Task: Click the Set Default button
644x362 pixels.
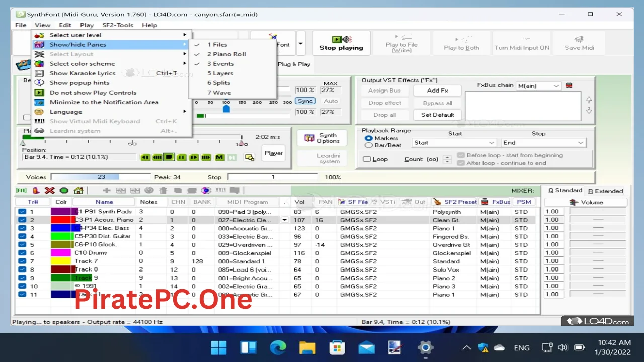Action: click(437, 115)
